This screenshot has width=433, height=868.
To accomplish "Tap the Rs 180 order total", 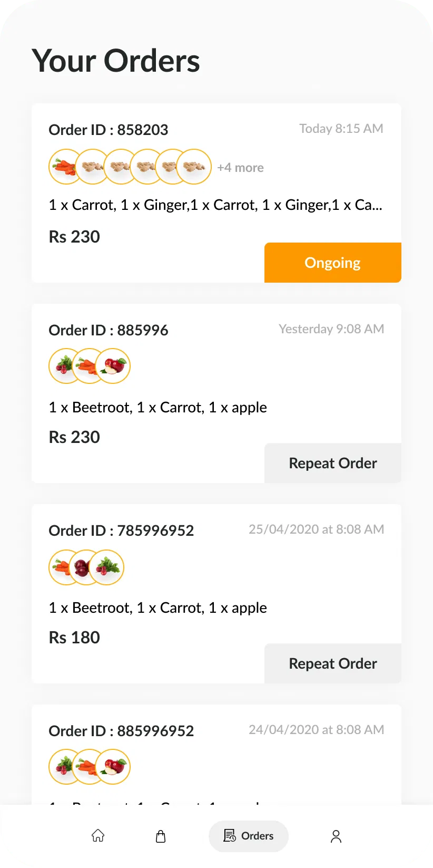I will click(74, 638).
